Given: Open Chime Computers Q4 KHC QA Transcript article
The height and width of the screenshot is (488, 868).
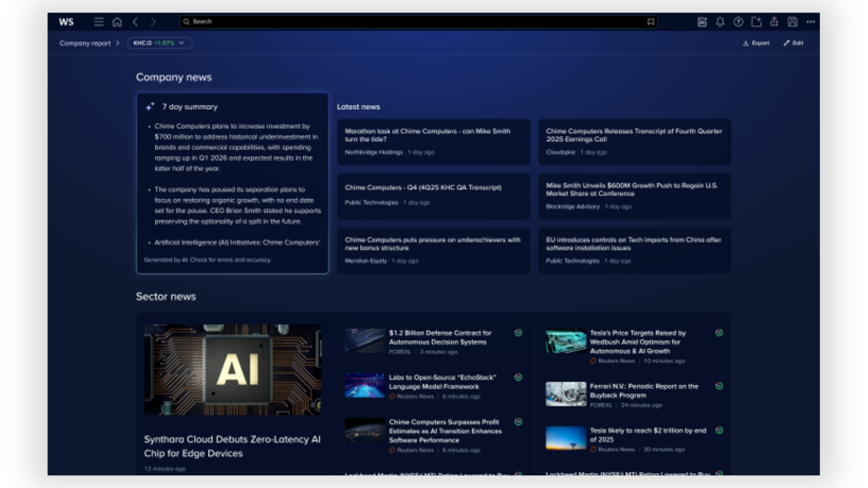Looking at the screenshot, I should [x=433, y=196].
